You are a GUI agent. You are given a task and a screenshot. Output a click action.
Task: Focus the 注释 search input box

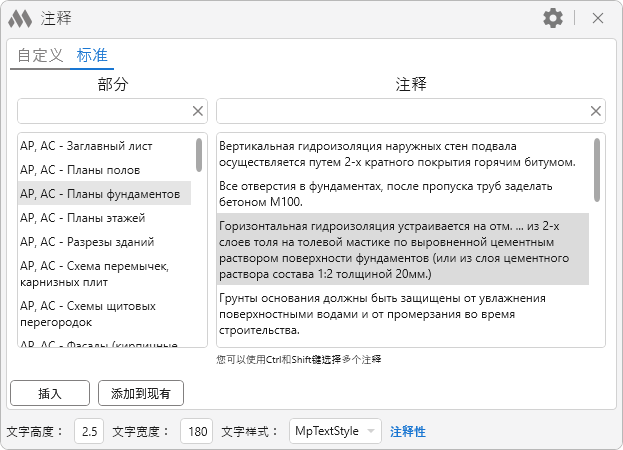pyautogui.click(x=400, y=111)
